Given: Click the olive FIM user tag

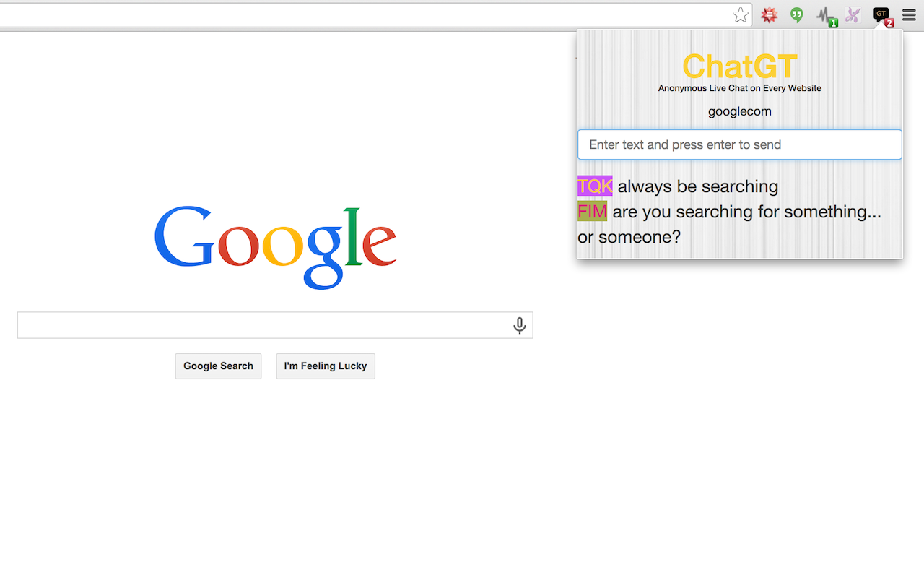Looking at the screenshot, I should pyautogui.click(x=592, y=211).
